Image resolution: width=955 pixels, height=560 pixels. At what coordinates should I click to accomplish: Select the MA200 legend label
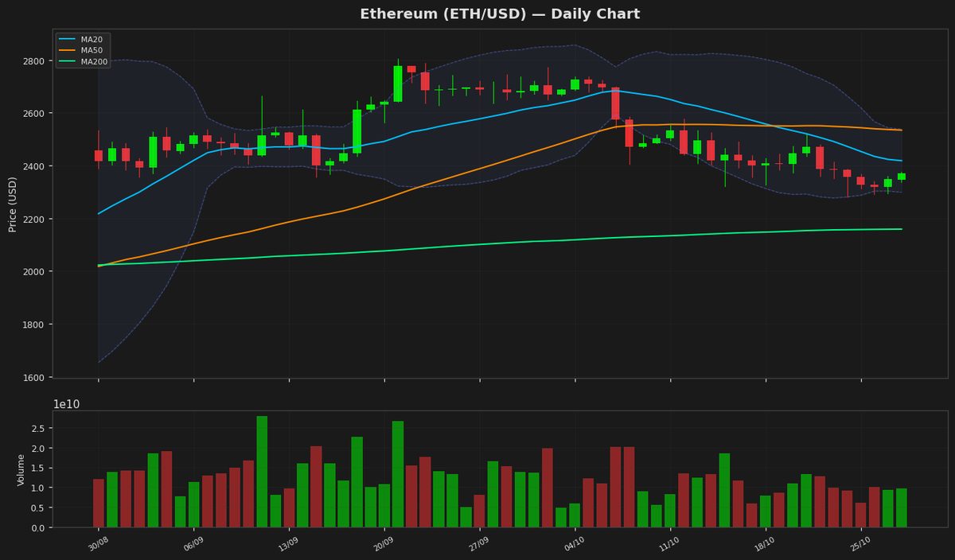(x=93, y=61)
